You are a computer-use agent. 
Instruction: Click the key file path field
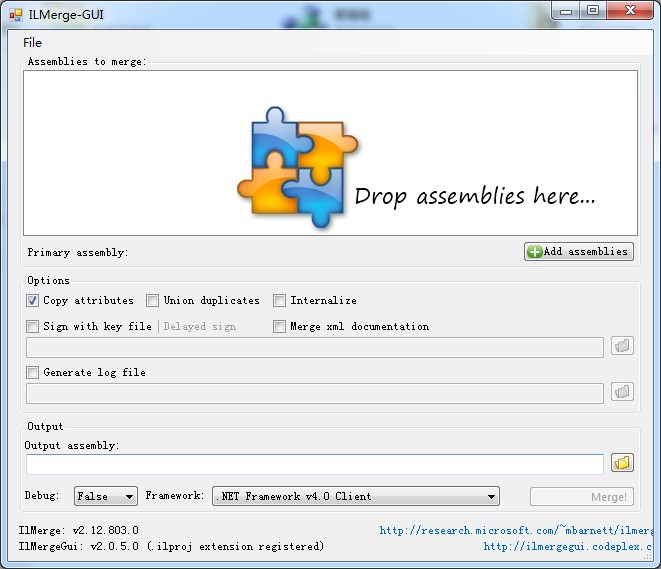tap(315, 348)
